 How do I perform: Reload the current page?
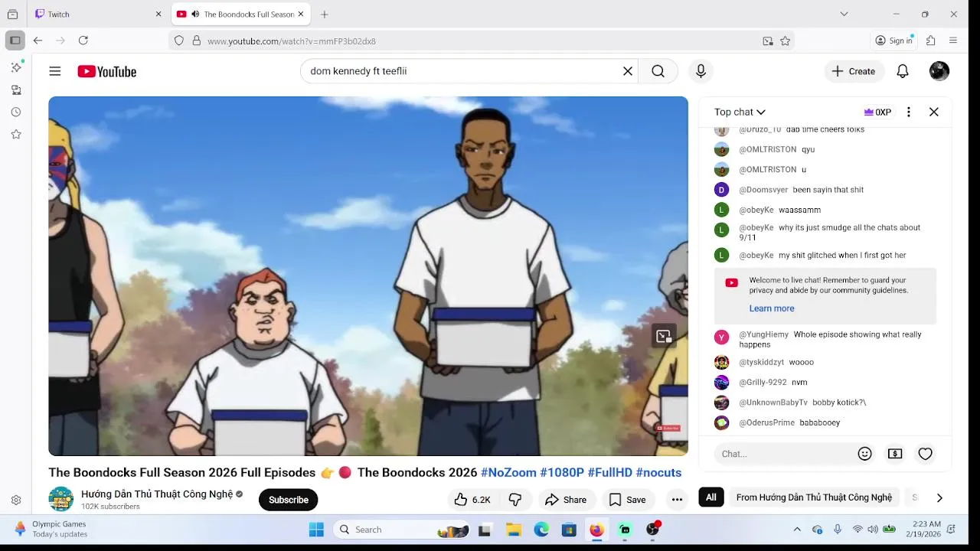pyautogui.click(x=83, y=41)
